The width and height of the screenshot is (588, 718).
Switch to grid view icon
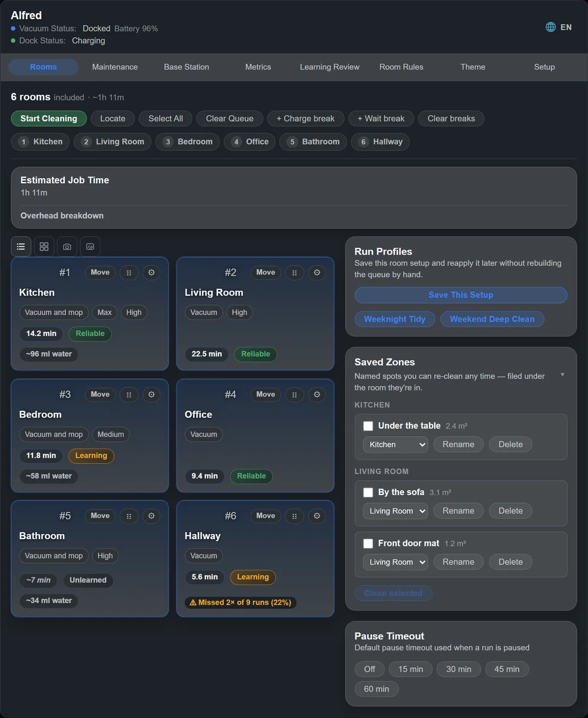pos(44,246)
